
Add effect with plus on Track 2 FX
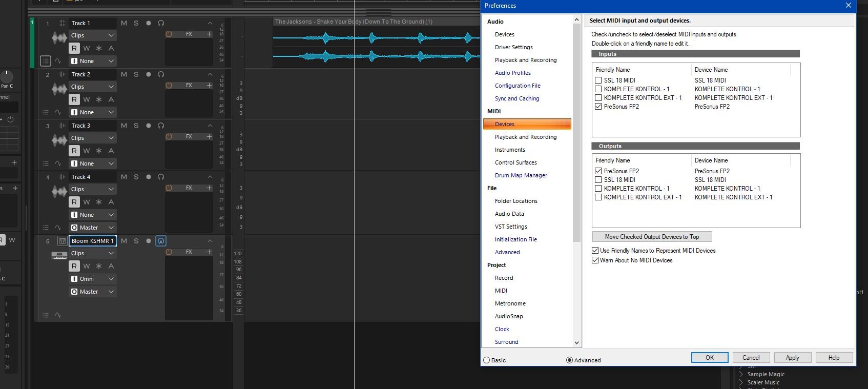pos(209,86)
